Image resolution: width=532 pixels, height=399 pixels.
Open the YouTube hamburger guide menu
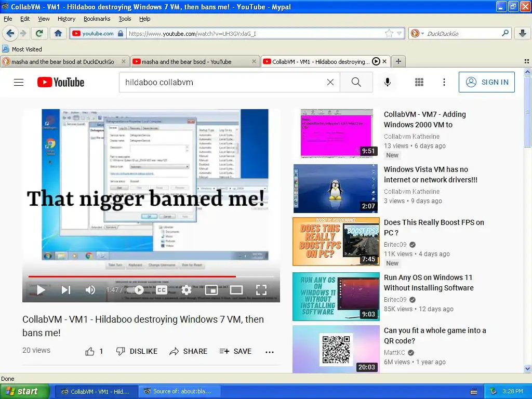[19, 82]
